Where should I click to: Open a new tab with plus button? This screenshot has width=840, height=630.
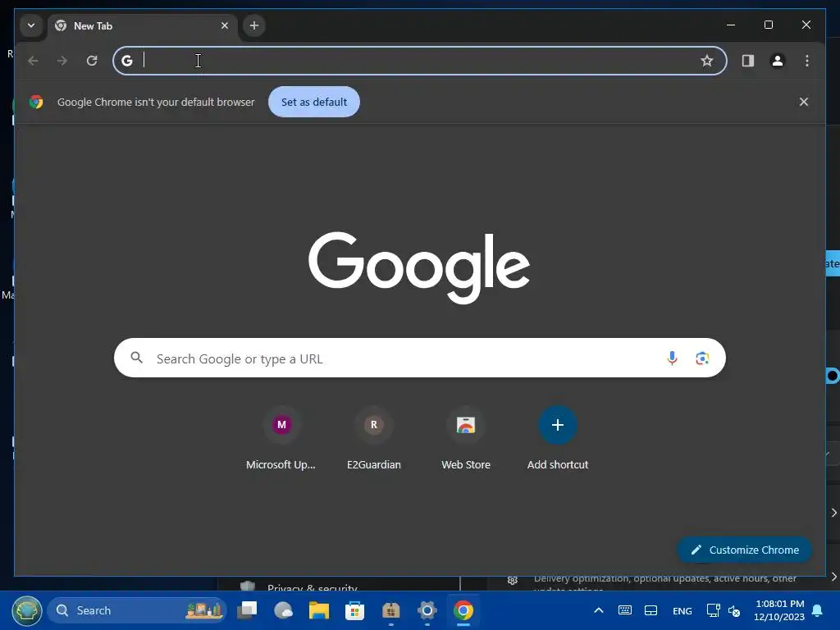[x=254, y=25]
